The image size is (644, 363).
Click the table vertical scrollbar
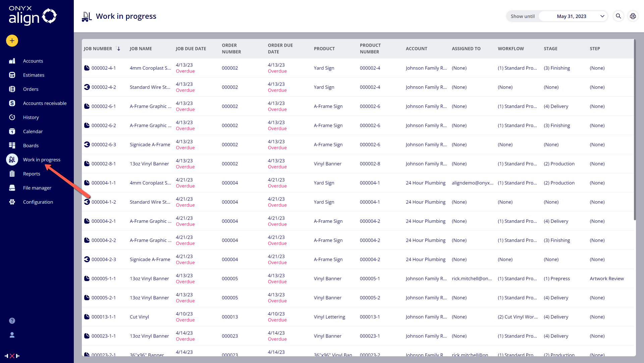tap(635, 130)
